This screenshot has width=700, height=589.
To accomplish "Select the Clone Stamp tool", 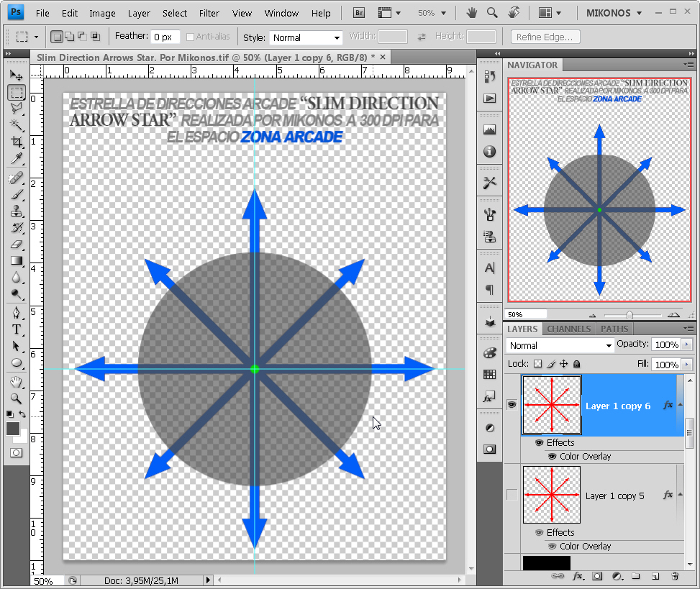I will pos(17,211).
